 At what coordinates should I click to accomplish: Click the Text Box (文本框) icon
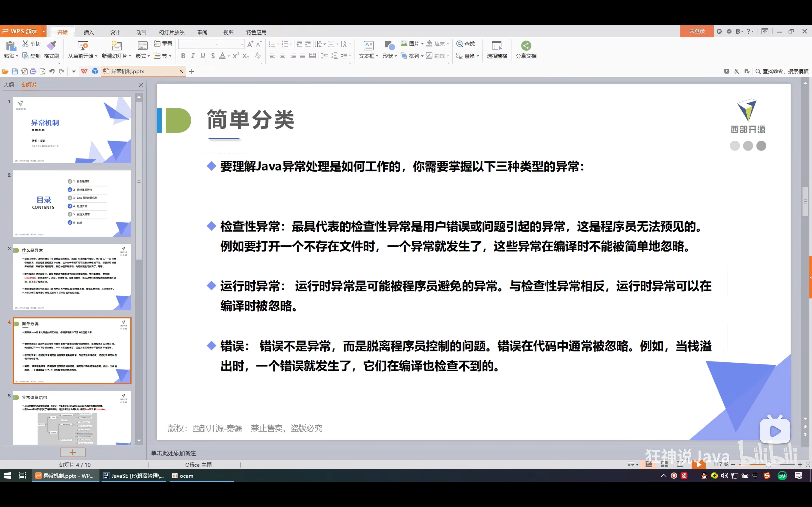pyautogui.click(x=368, y=46)
